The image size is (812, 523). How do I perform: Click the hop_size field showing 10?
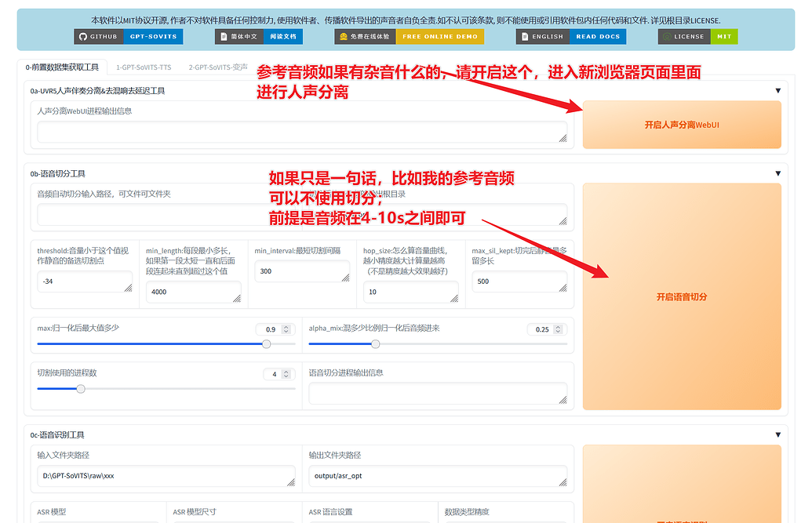tap(410, 292)
